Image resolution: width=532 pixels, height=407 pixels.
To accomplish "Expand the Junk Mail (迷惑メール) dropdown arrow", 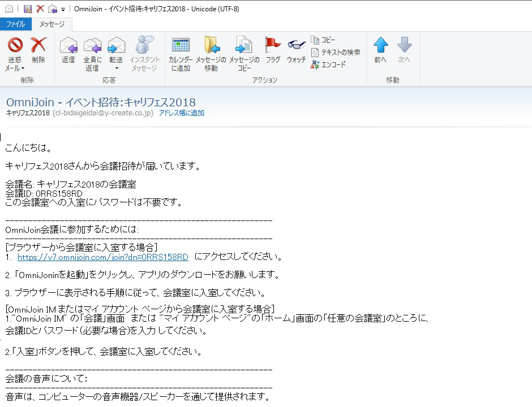I will point(23,68).
